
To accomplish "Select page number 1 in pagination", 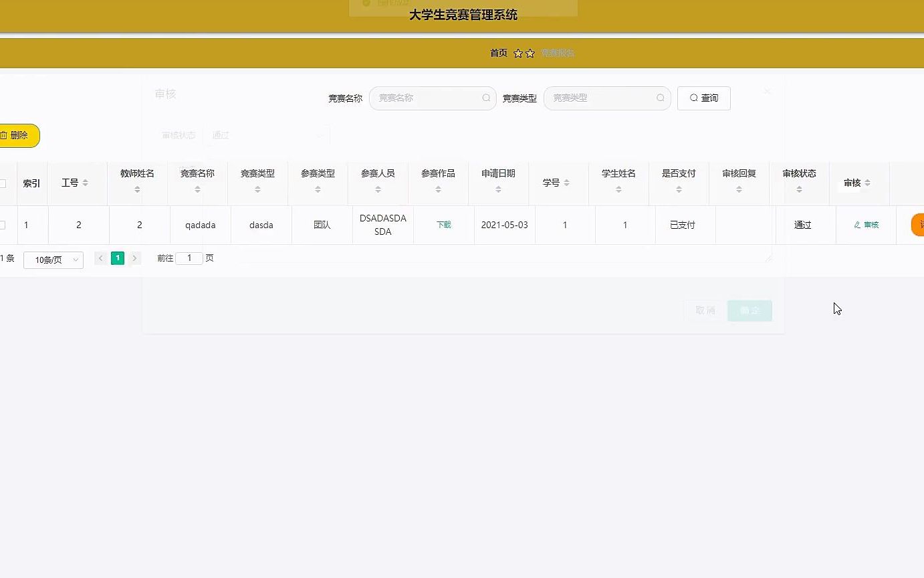I will tap(118, 258).
